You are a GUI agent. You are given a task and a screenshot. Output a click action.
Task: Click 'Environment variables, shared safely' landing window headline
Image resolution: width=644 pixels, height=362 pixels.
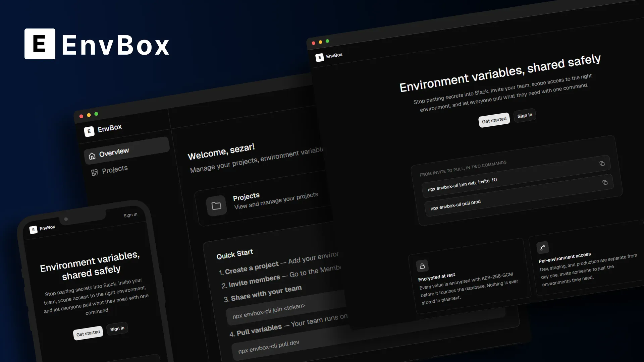coord(500,73)
